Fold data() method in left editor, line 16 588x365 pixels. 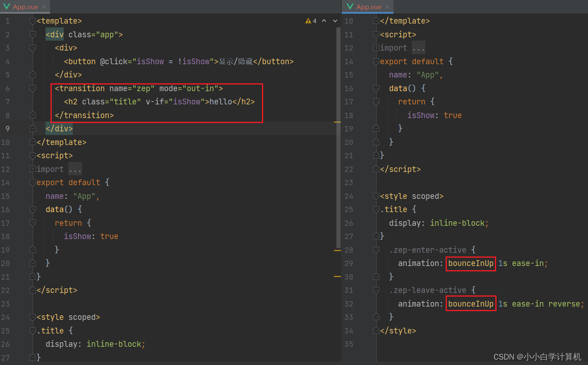click(x=33, y=210)
